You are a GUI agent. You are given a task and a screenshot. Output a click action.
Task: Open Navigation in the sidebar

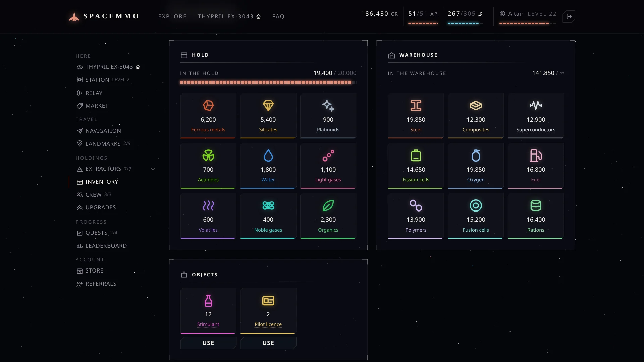99,131
